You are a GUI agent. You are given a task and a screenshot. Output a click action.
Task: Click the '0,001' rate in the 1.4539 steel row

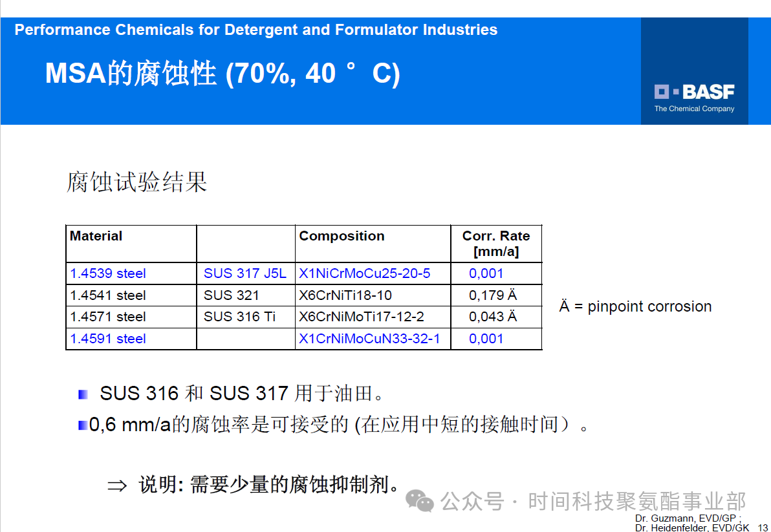[486, 273]
